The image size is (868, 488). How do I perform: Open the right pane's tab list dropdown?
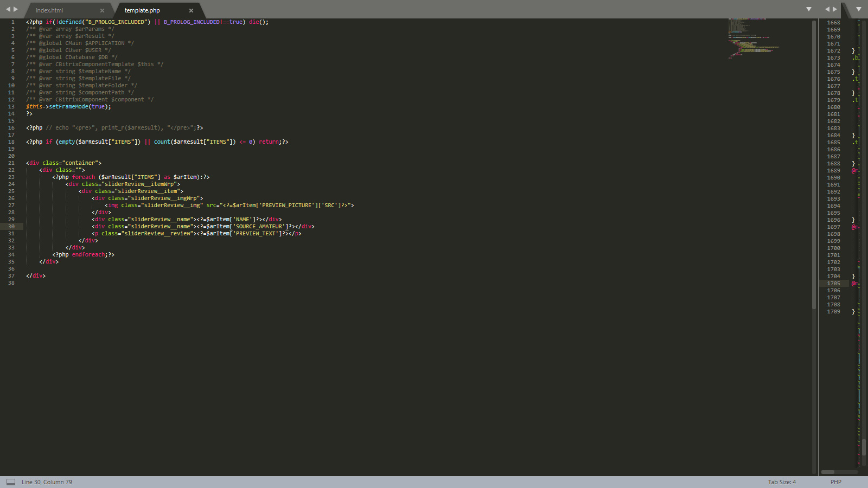coord(859,9)
